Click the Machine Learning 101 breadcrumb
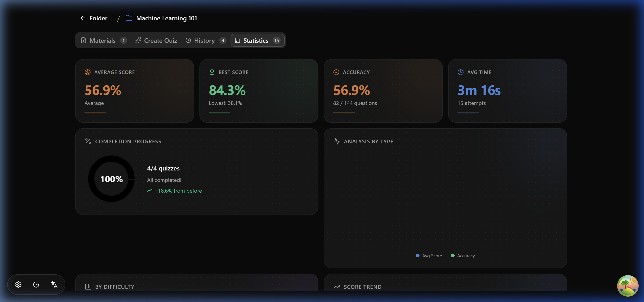Image resolution: width=644 pixels, height=302 pixels. [167, 18]
